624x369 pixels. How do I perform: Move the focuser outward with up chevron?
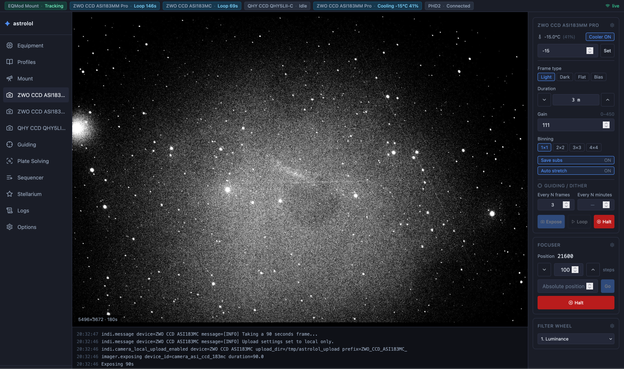point(593,270)
